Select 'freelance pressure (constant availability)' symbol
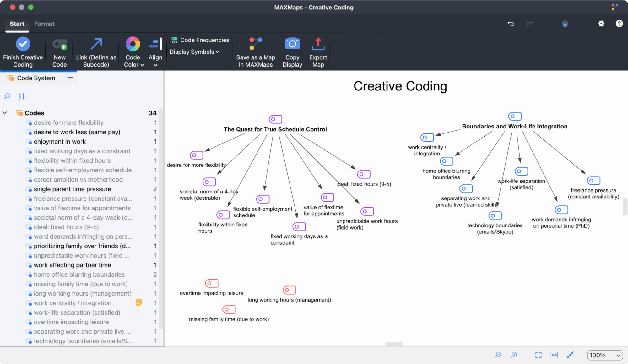 click(x=593, y=181)
